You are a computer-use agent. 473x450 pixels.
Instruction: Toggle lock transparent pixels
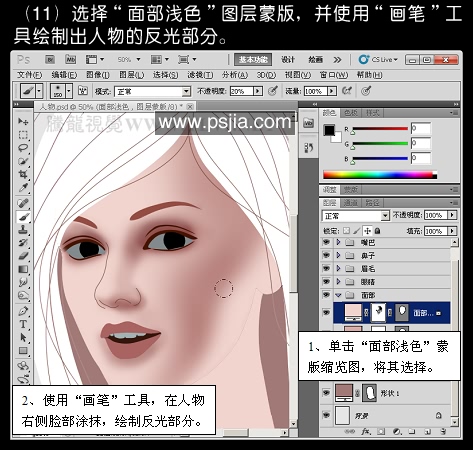[x=347, y=231]
